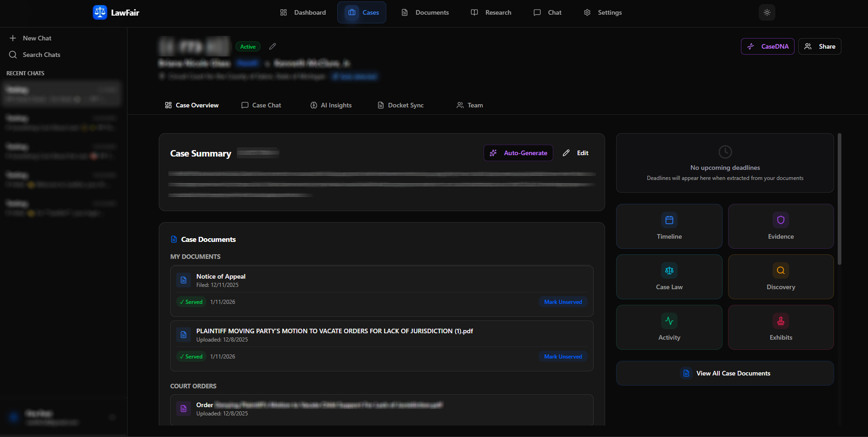Click the pencil icon beside Edit
Viewport: 868px width, 437px height.
tap(566, 153)
